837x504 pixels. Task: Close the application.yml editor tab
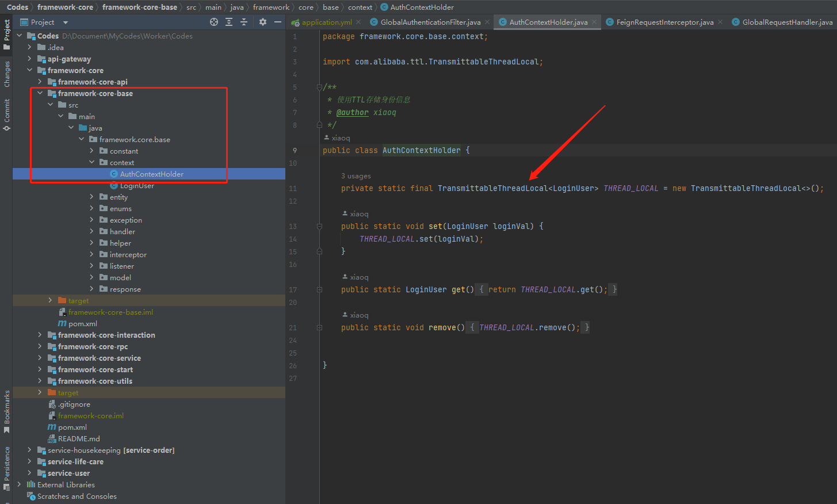pyautogui.click(x=358, y=22)
